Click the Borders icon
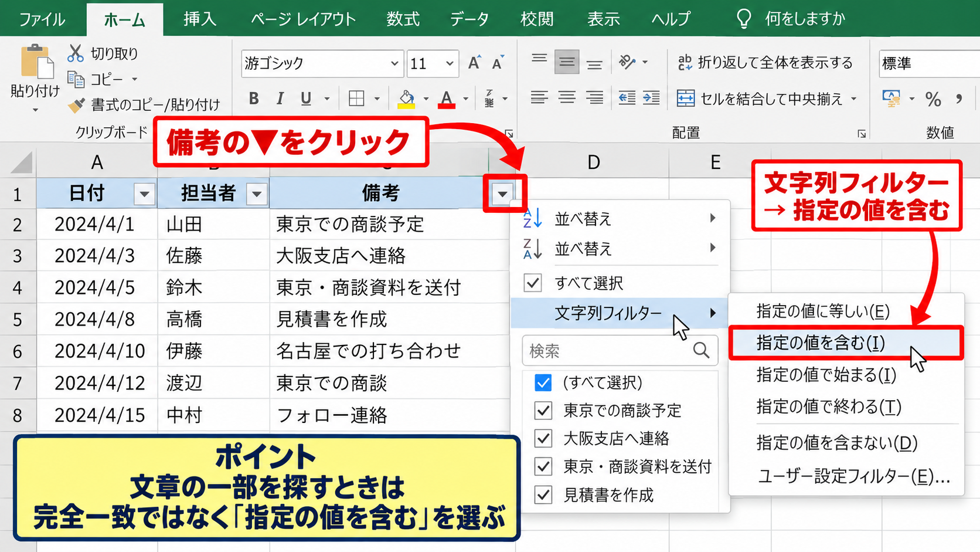Screen dimensions: 980x552 [x=356, y=99]
